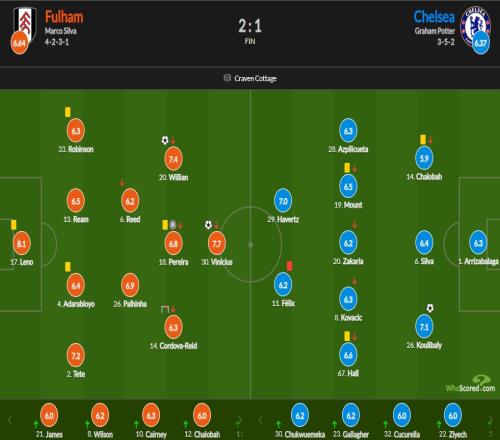
Task: Click Havertz's 7.0 blue rating circle
Action: [x=283, y=201]
